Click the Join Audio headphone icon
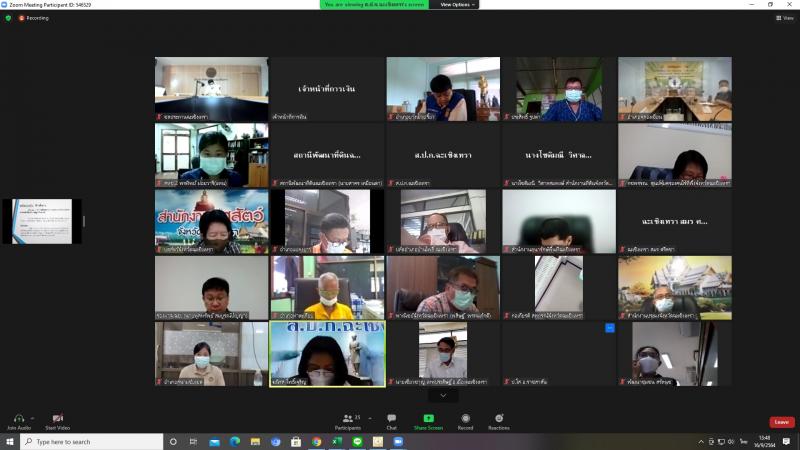800x450 pixels. [19, 418]
